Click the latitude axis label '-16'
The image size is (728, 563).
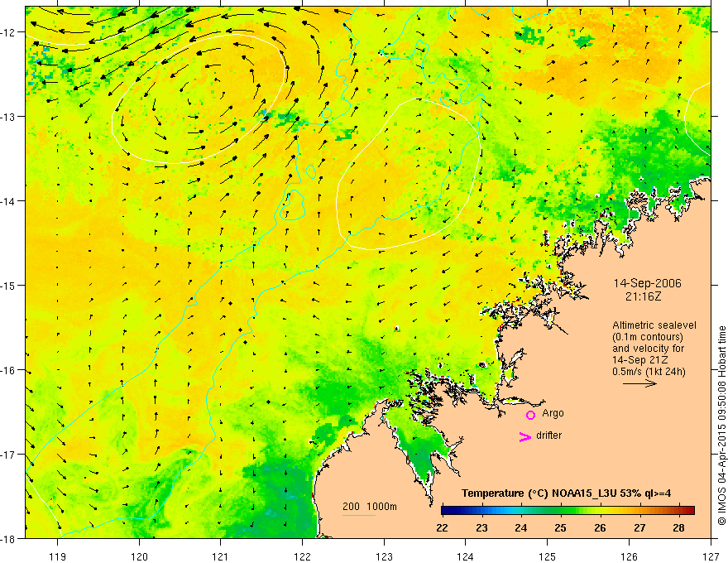[9, 370]
